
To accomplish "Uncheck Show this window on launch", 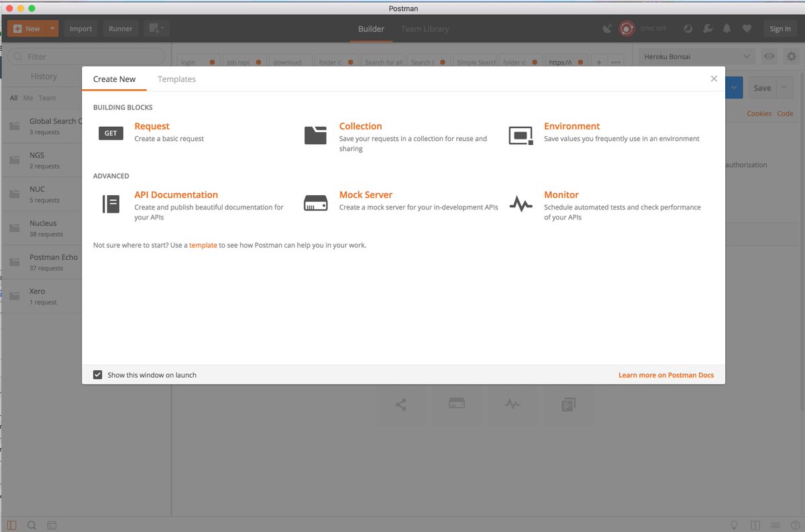I will 98,375.
